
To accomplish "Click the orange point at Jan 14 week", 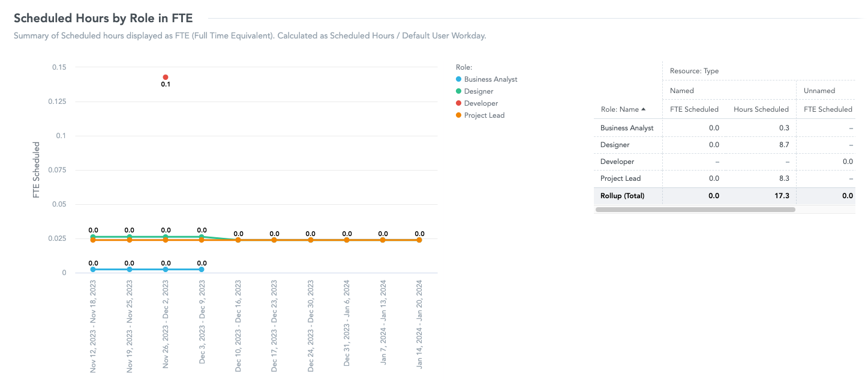I will [419, 240].
